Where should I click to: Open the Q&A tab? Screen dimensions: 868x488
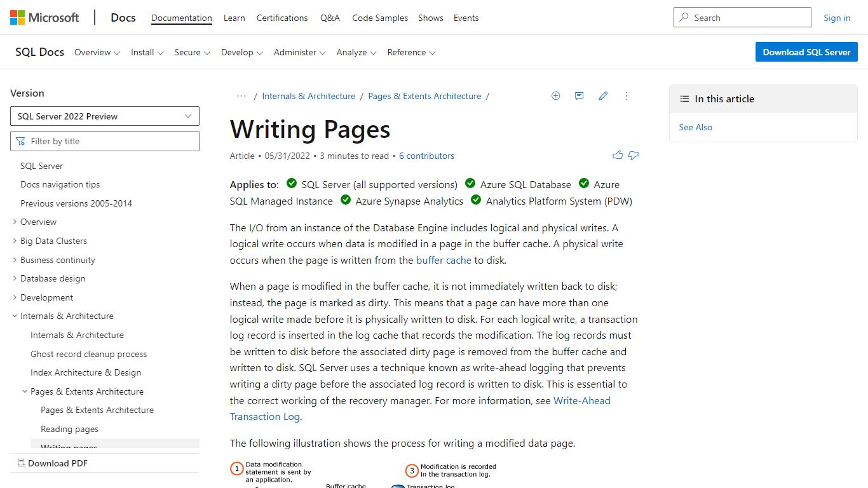coord(330,18)
